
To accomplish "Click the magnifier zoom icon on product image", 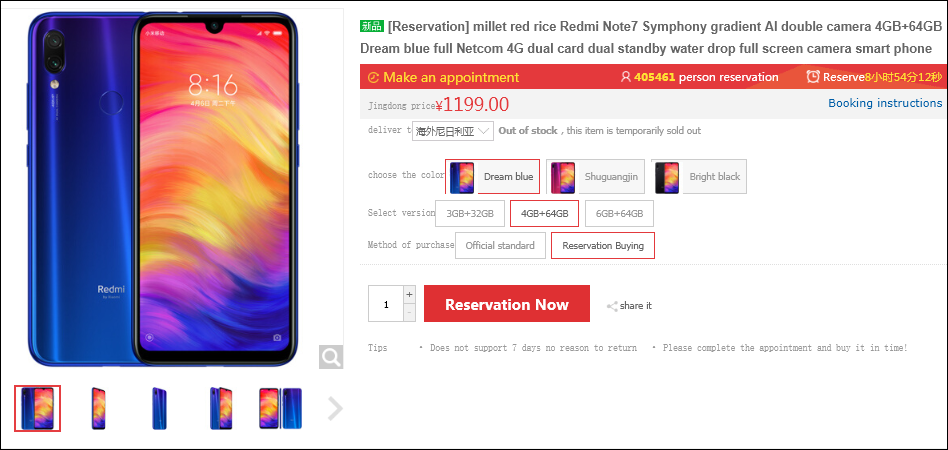I will point(331,357).
